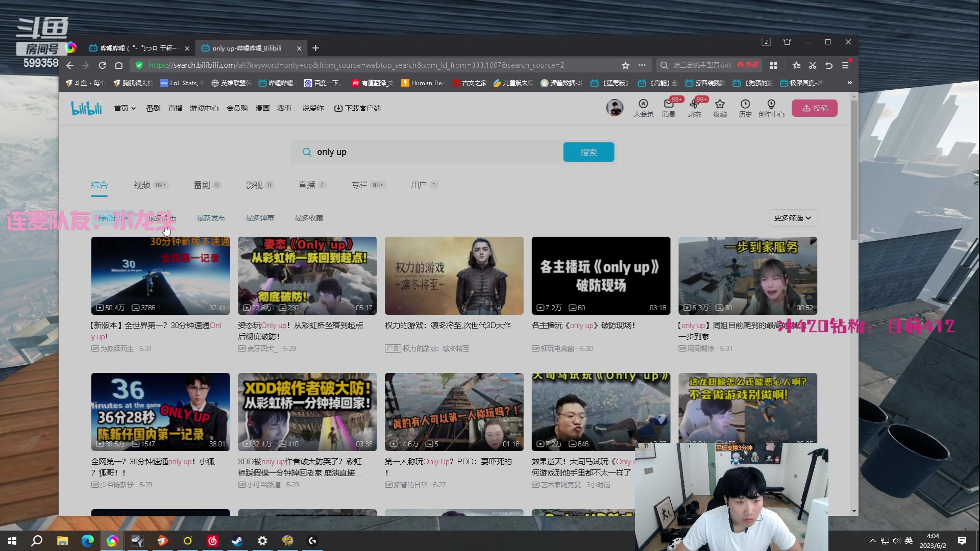Open the 百度一下 bookmark
This screenshot has width=980, height=551.
[x=323, y=83]
